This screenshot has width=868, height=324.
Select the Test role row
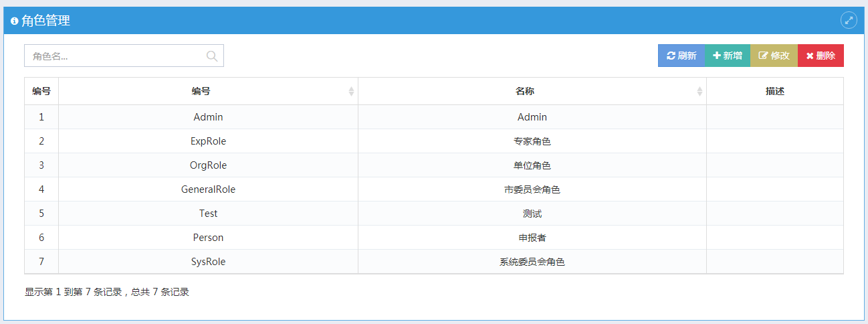(x=434, y=214)
